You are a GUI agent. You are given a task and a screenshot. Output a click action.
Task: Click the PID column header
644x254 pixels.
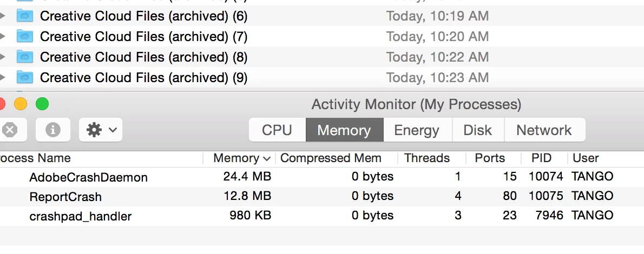click(541, 158)
